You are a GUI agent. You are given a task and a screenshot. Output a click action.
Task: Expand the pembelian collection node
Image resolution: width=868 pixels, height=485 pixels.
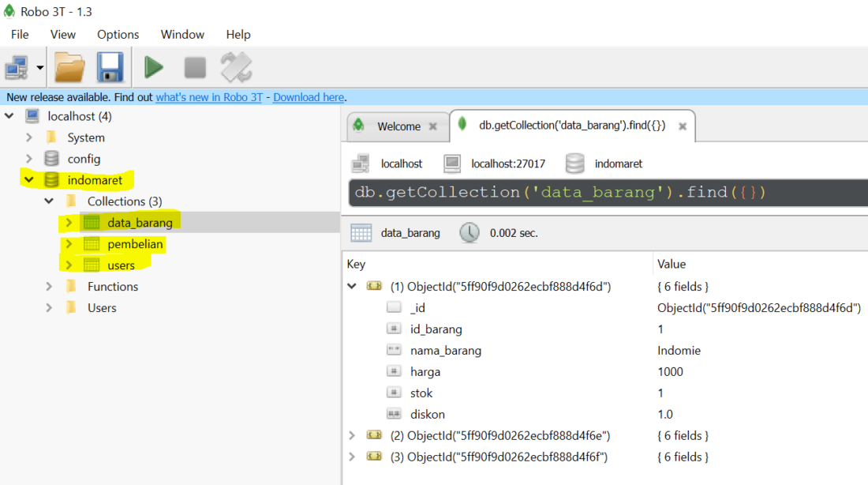(69, 244)
